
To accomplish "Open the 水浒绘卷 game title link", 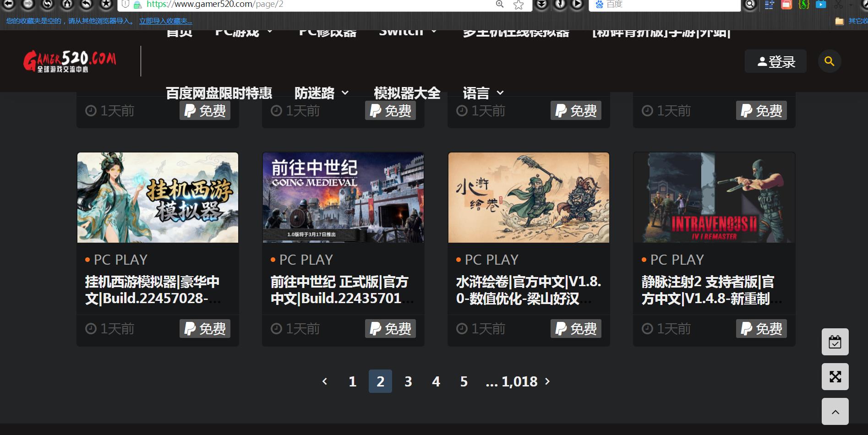I will (528, 290).
